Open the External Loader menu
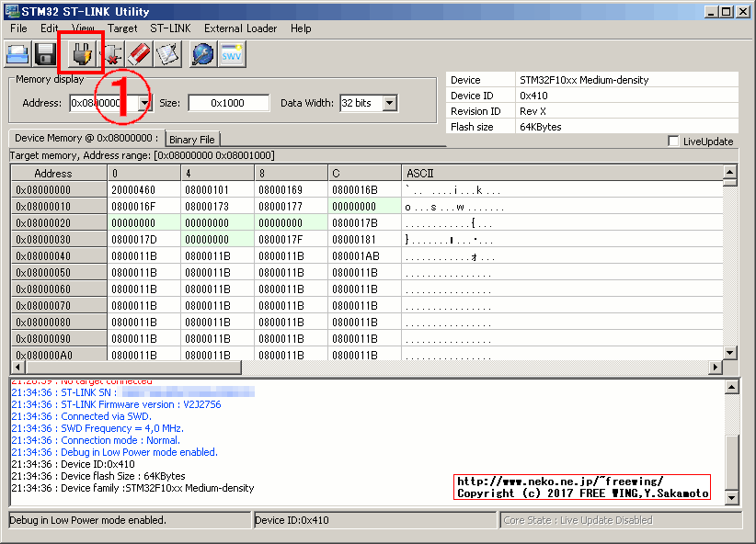 240,28
